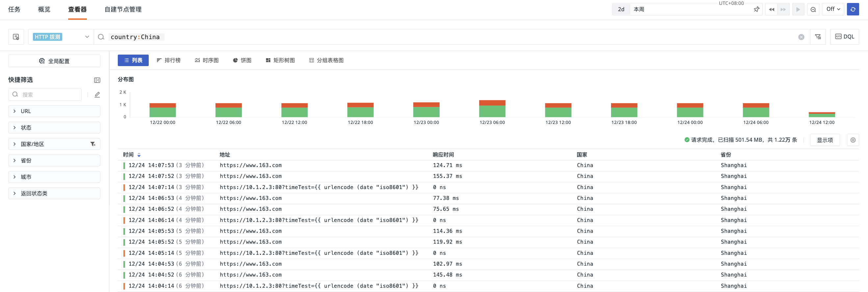
Task: Click the zoom out time range icon
Action: (x=813, y=10)
